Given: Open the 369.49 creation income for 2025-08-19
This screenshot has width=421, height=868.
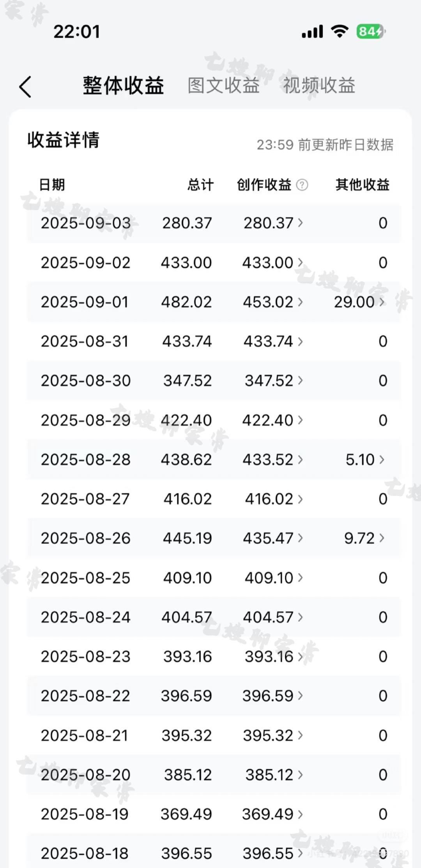Looking at the screenshot, I should point(272,814).
